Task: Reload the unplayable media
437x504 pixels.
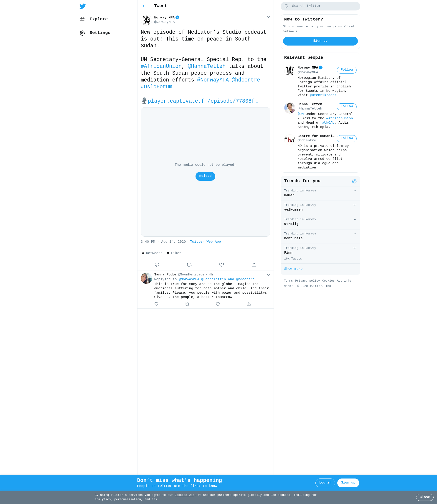Action: [205, 176]
